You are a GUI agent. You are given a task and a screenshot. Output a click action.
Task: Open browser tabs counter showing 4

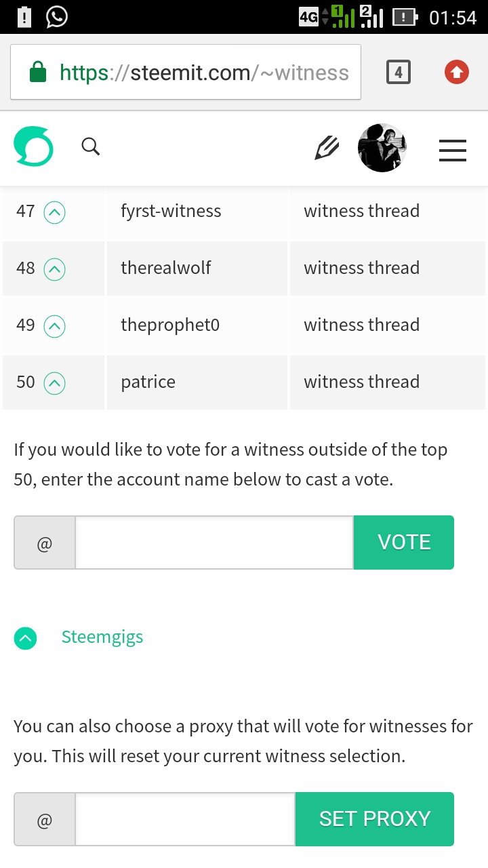[x=399, y=72]
